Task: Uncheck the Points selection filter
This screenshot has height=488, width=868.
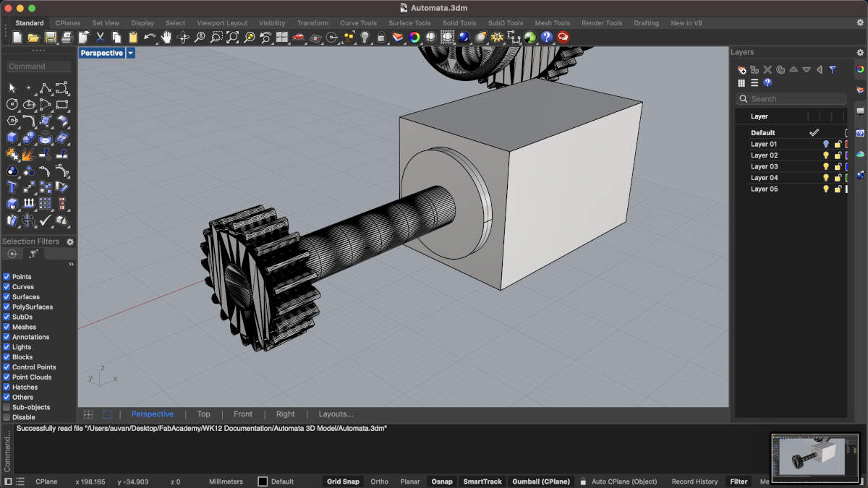Action: 7,277
